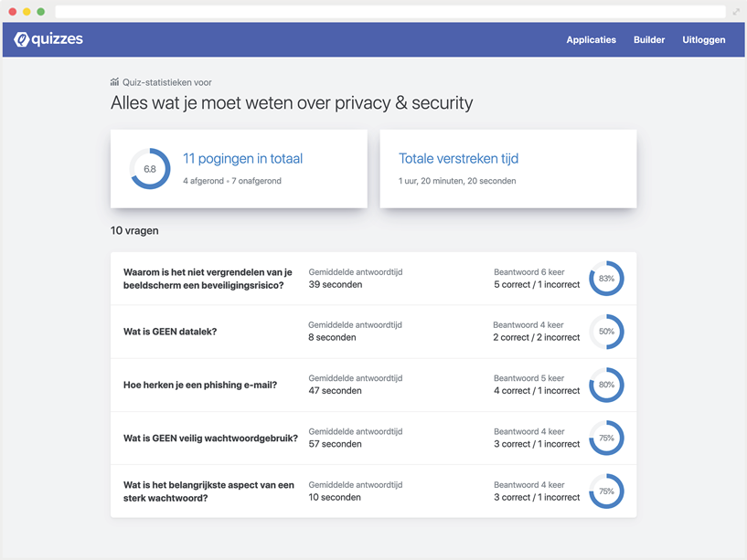Click the 83% donut chart

tap(606, 279)
